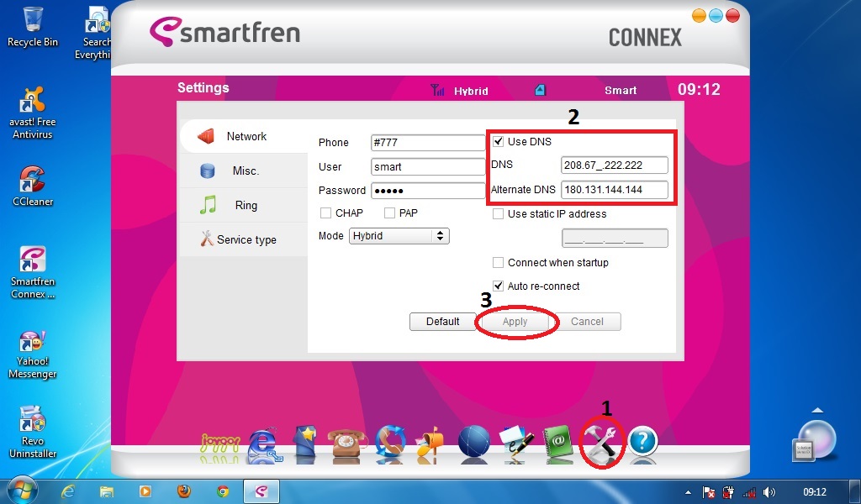The width and height of the screenshot is (861, 504).
Task: Launch Google Chrome from the taskbar
Action: click(x=222, y=491)
